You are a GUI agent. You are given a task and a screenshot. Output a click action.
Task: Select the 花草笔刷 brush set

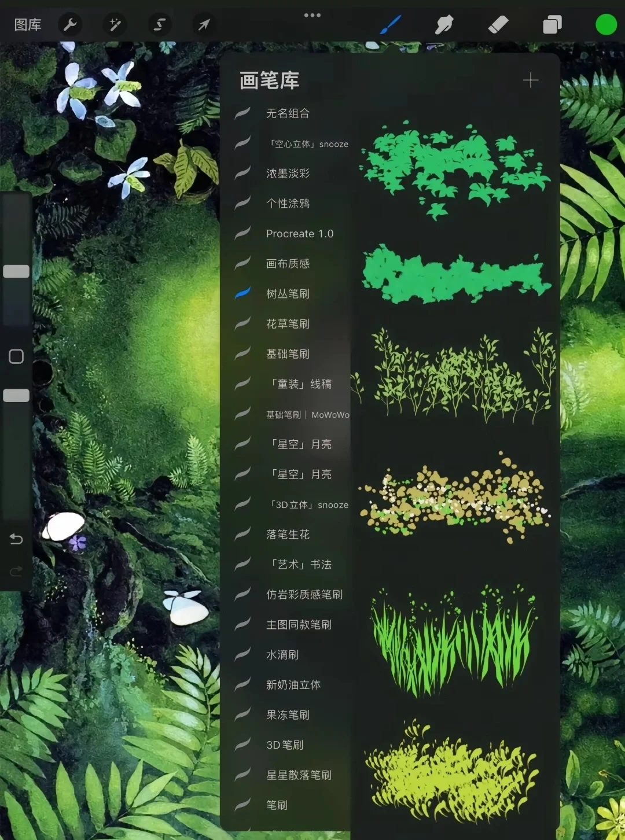pos(288,324)
